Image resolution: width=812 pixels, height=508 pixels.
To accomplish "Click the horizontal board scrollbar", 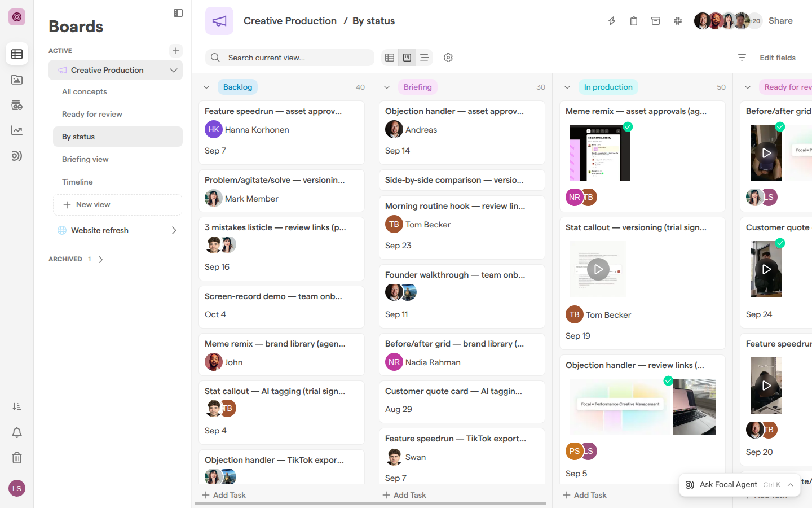I will 370,503.
